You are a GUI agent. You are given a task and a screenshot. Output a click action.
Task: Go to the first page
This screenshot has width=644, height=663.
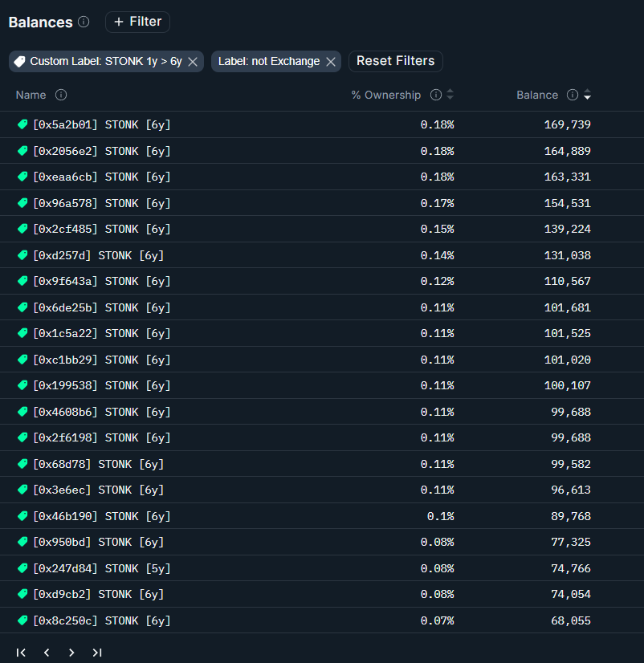(21, 653)
